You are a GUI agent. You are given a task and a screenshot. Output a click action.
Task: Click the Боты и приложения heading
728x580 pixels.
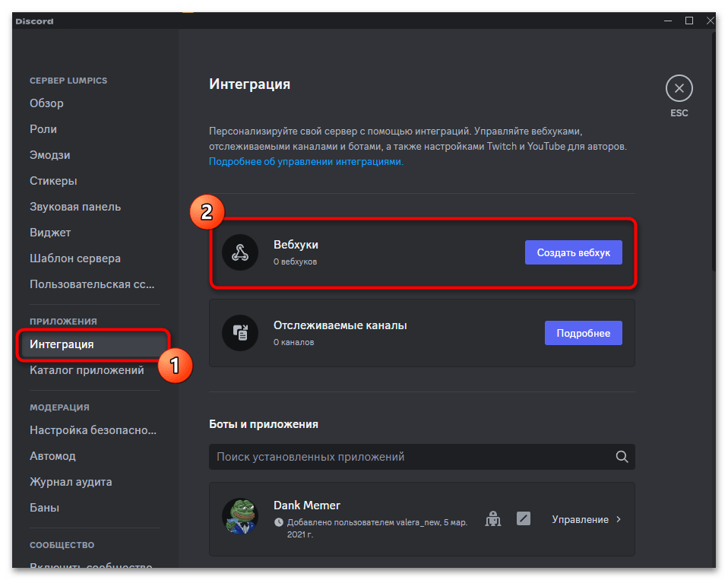click(x=263, y=424)
